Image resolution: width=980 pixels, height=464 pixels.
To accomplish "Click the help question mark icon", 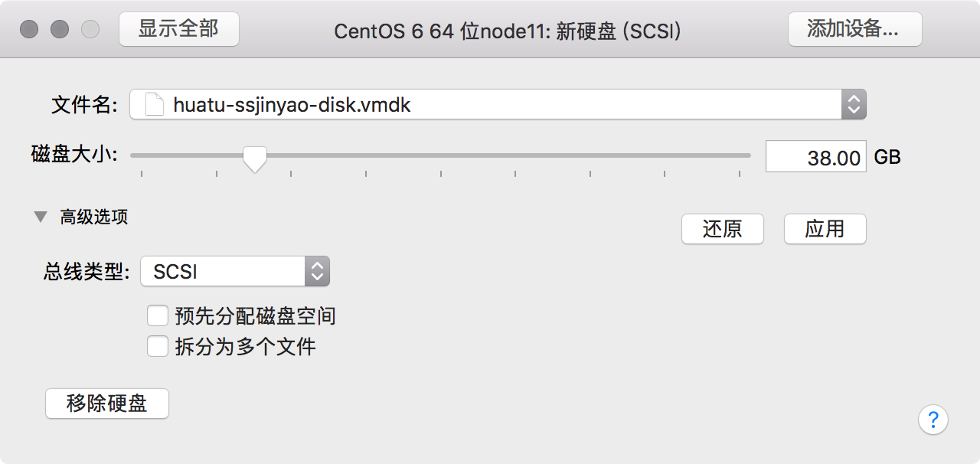I will 933,420.
